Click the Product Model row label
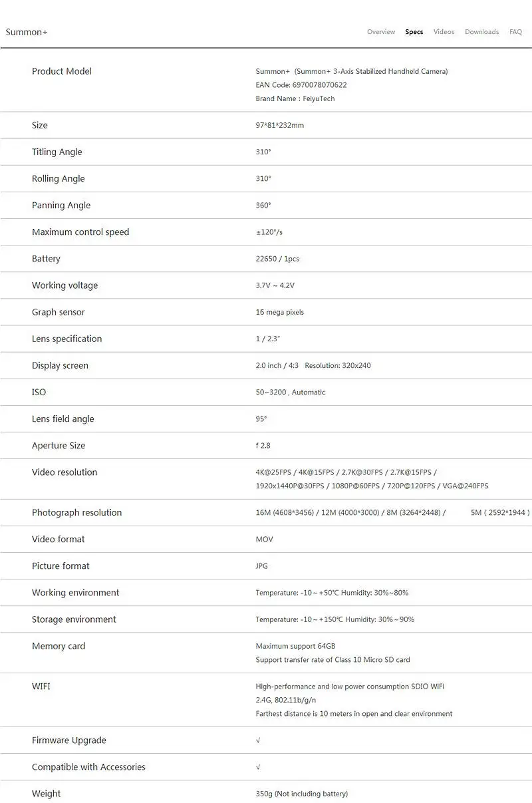Image resolution: width=532 pixels, height=803 pixels. (62, 71)
